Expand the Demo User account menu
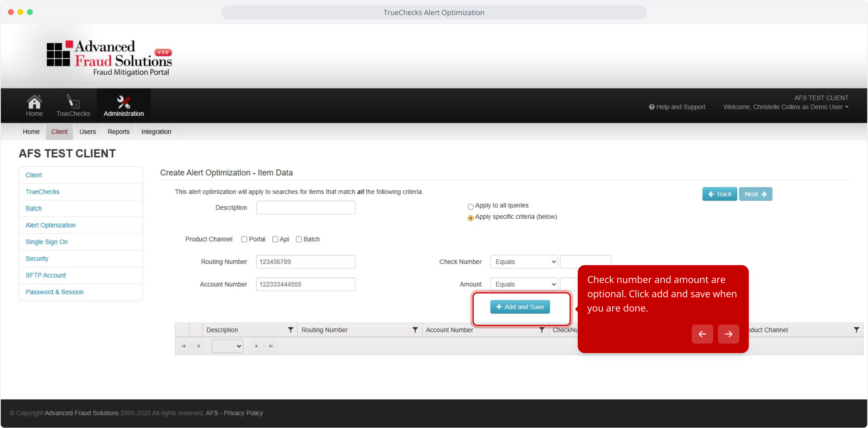 click(x=786, y=107)
